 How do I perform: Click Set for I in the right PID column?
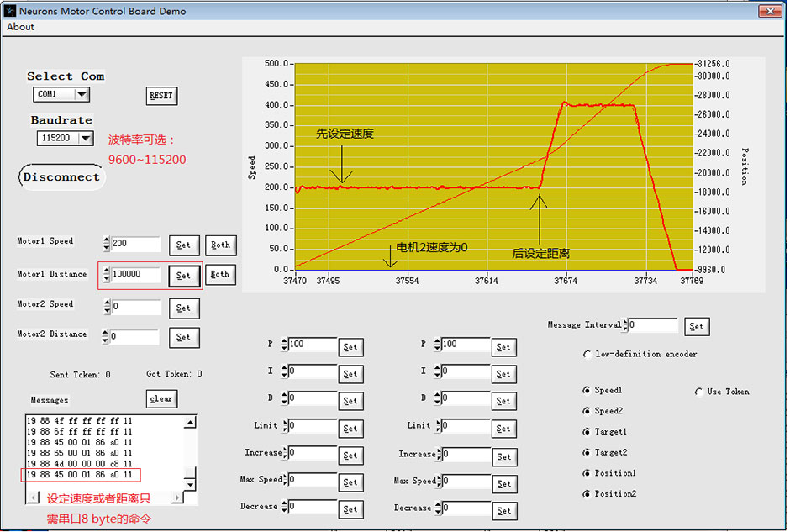coord(503,374)
